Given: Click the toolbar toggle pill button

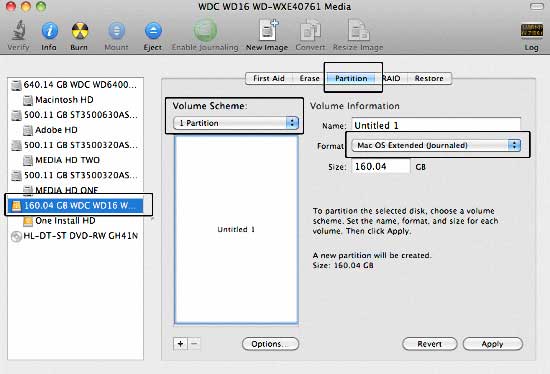Looking at the screenshot, I should [x=536, y=7].
